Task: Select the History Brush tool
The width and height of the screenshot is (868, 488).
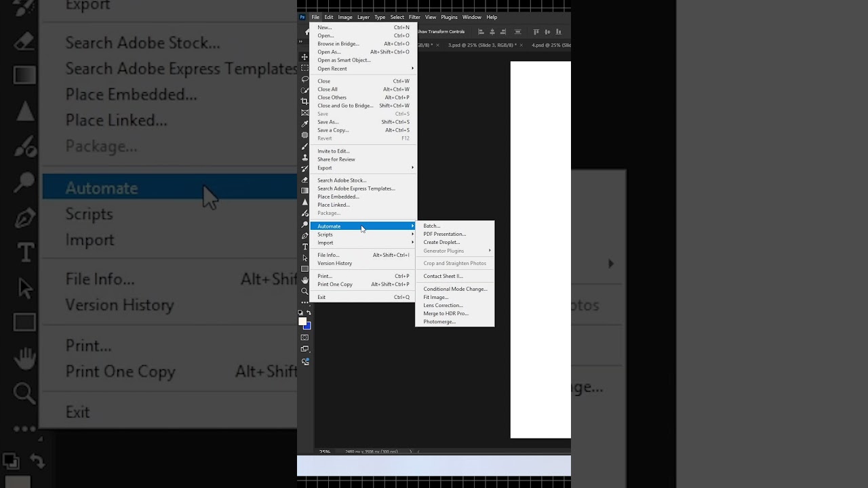Action: coord(304,169)
